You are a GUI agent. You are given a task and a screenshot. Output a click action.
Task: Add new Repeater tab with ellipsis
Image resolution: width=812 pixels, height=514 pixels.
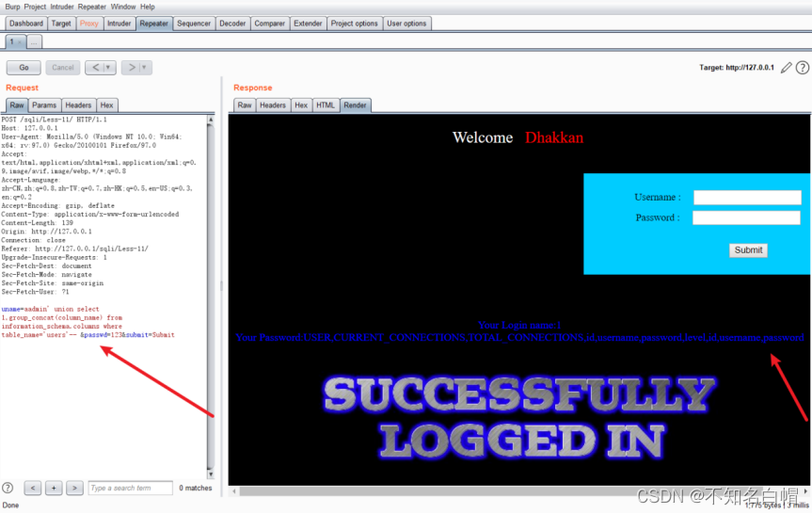(x=34, y=42)
